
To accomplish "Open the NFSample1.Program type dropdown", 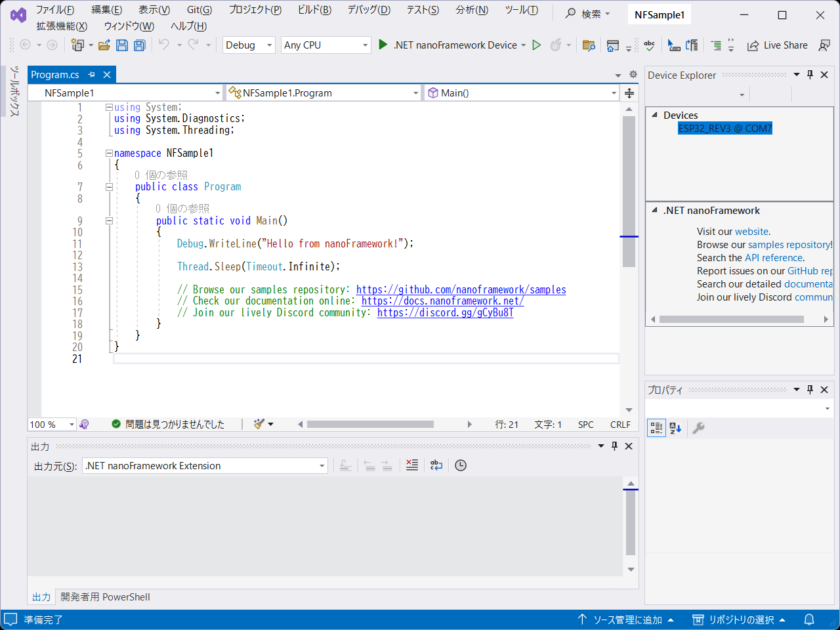I will point(324,93).
